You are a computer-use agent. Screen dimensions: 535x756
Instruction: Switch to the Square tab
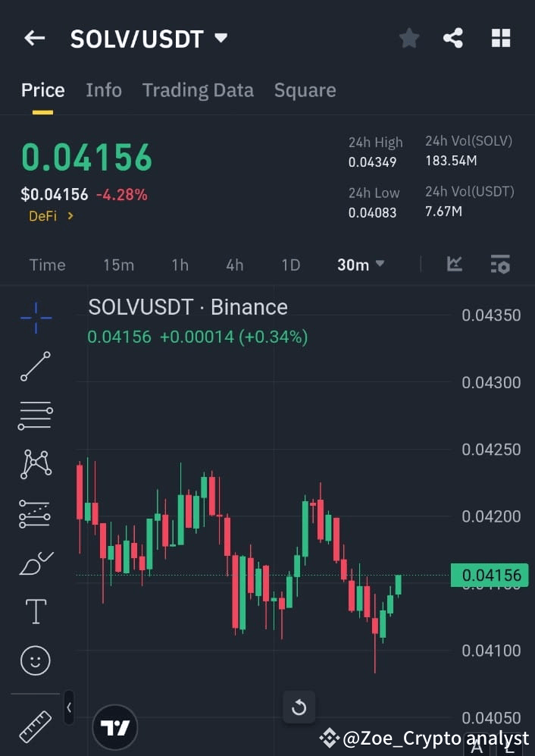click(305, 89)
